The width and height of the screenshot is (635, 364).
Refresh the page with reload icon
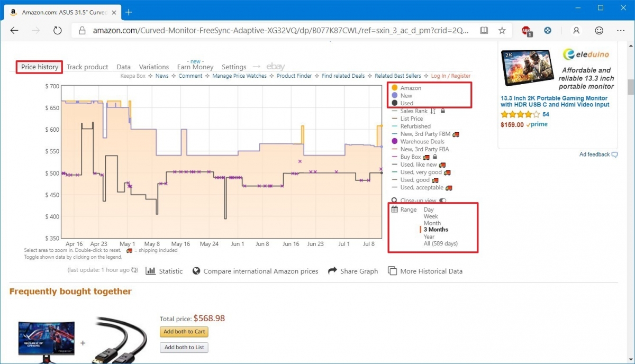click(58, 31)
